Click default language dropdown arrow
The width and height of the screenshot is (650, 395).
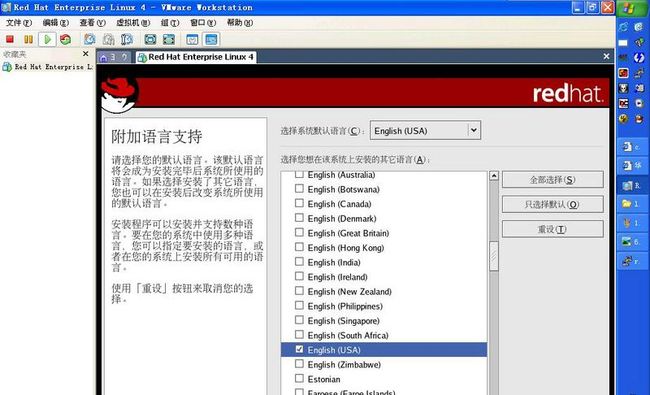tap(473, 130)
